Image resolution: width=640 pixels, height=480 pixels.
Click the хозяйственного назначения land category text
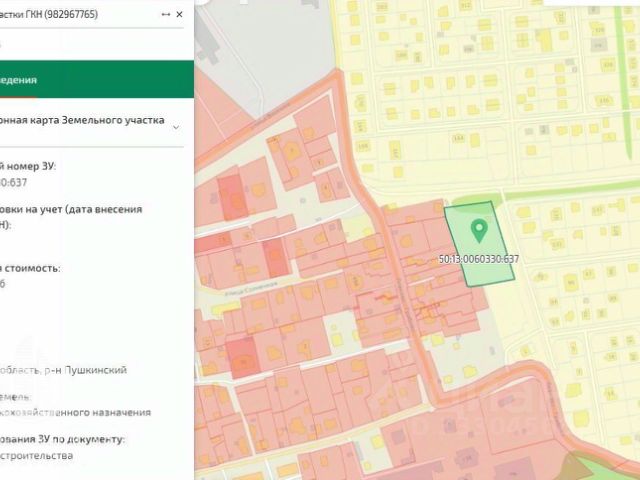pos(76,412)
